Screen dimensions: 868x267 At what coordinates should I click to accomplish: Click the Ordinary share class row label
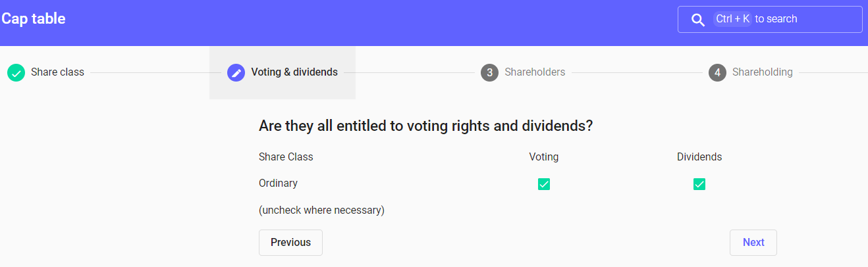coord(278,183)
